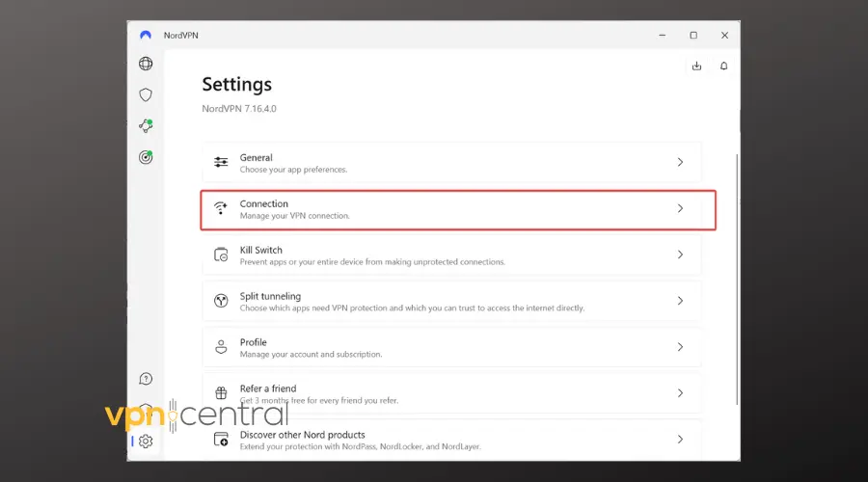The height and width of the screenshot is (482, 868).
Task: Expand the Split tunneling row chevron
Action: (680, 301)
